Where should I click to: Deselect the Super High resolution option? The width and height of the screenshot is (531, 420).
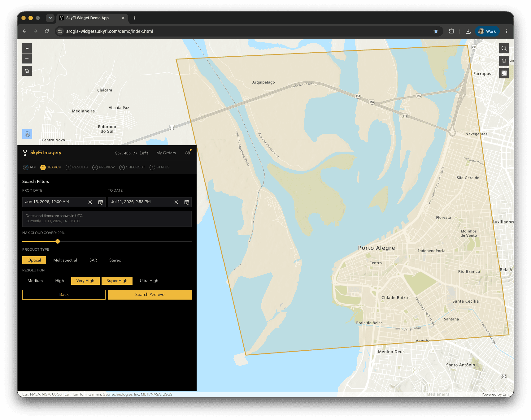pyautogui.click(x=117, y=281)
